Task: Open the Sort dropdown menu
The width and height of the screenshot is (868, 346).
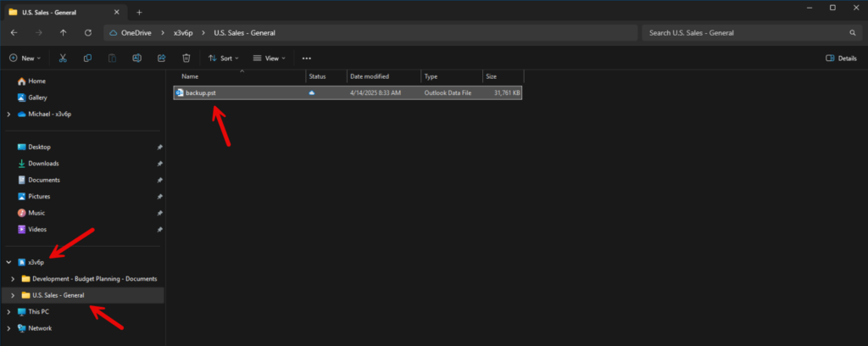Action: pos(223,59)
